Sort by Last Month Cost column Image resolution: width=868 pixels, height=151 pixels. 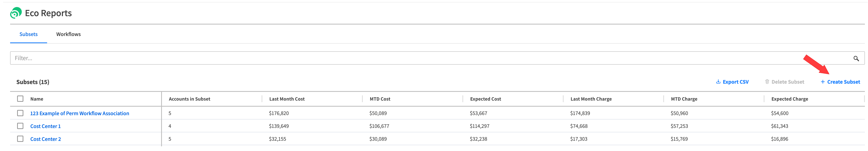click(287, 99)
